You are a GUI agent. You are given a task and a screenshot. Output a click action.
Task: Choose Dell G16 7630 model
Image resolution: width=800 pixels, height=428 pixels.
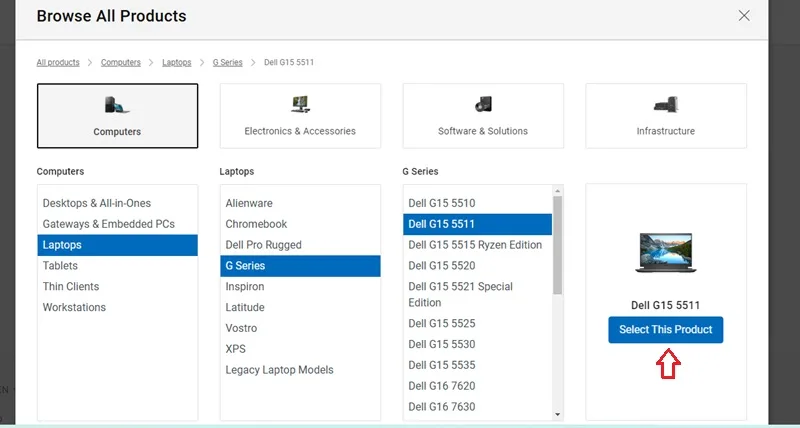(478, 407)
